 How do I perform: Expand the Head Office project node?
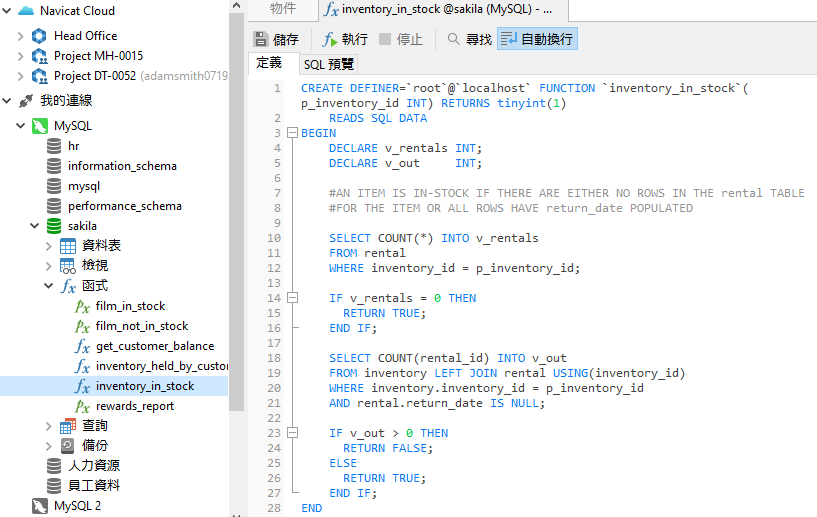[21, 36]
